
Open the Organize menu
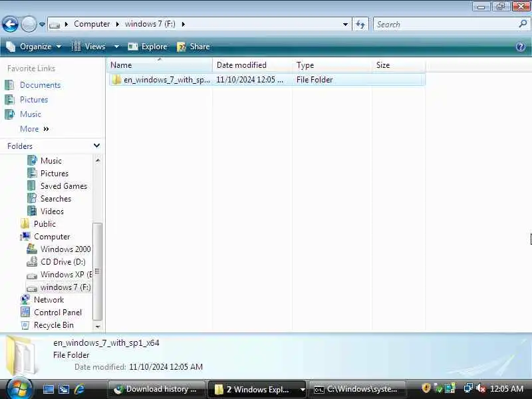[34, 47]
